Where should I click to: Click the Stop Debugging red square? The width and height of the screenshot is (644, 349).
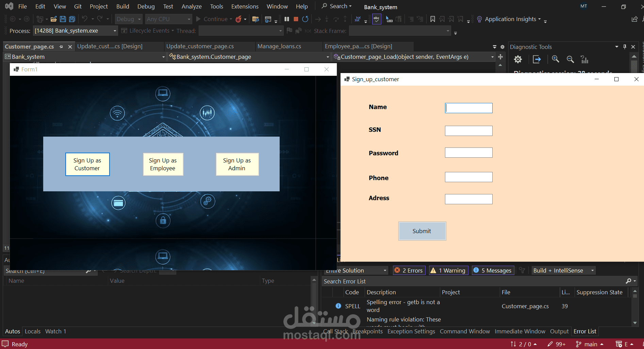click(x=296, y=19)
